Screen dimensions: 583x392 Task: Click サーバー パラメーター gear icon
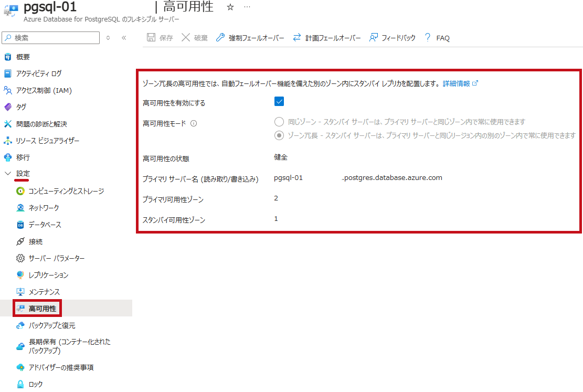tap(20, 258)
